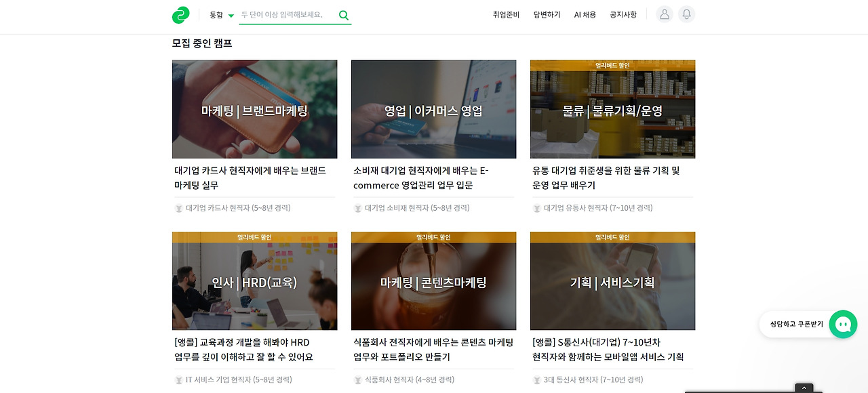Click the magnifier search icon
The image size is (868, 393).
point(344,15)
